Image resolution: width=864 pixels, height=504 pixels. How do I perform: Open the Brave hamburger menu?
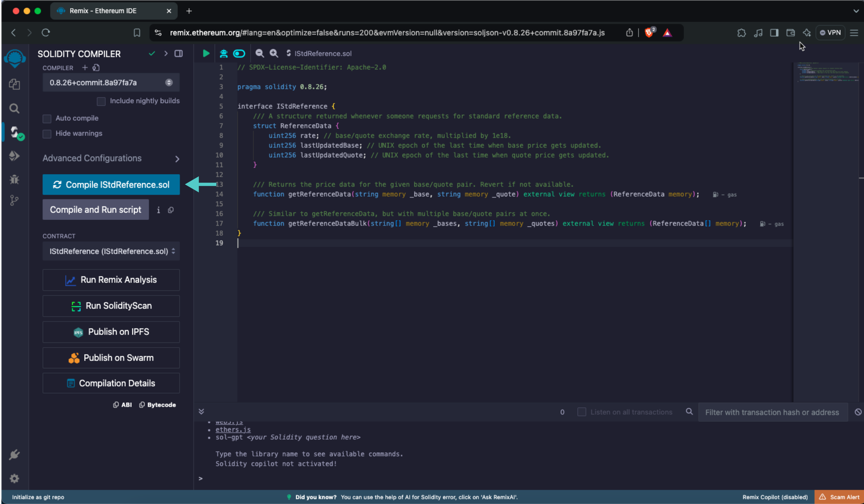tap(854, 32)
